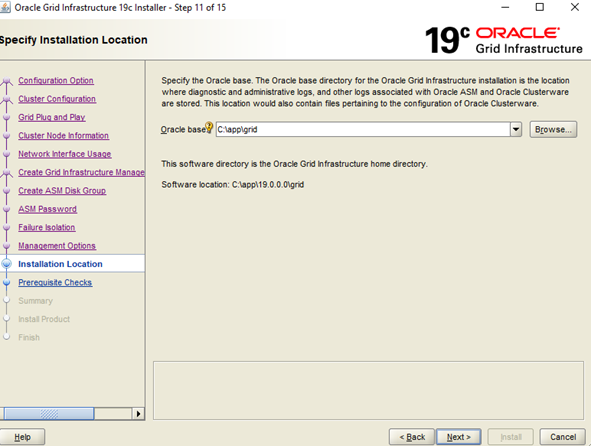591x446 pixels.
Task: Select the Prerequisite Checks step link
Action: (55, 282)
